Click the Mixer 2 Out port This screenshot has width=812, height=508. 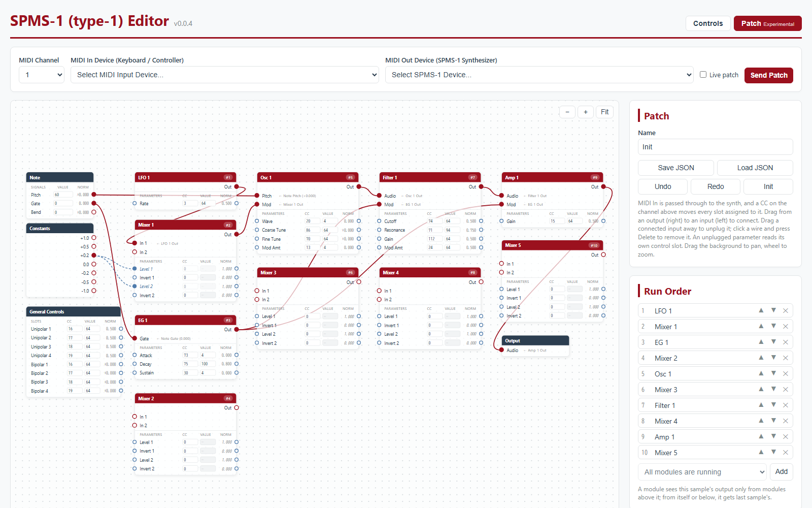pos(236,407)
